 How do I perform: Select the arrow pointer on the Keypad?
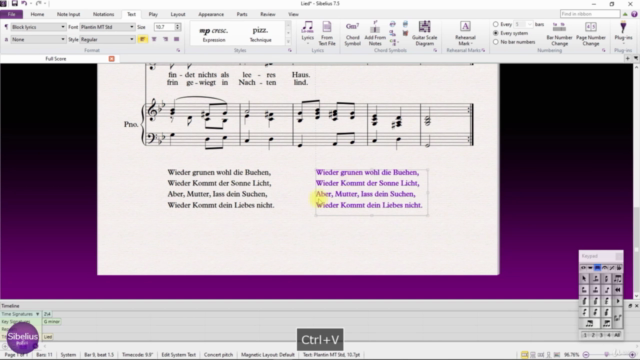pos(584,278)
